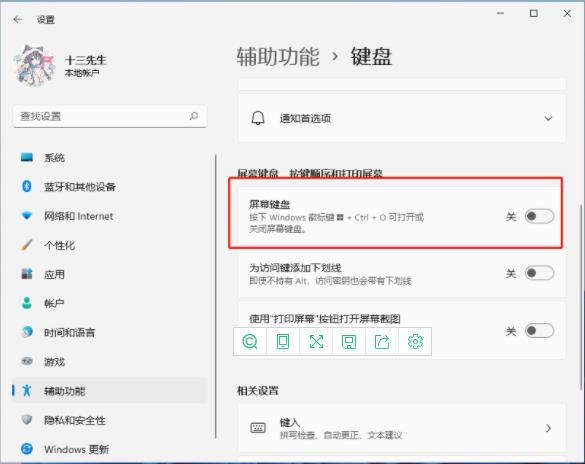Click the 为访问键添加下划线 title text
Viewport: 585px width, 464px height.
tap(295, 268)
